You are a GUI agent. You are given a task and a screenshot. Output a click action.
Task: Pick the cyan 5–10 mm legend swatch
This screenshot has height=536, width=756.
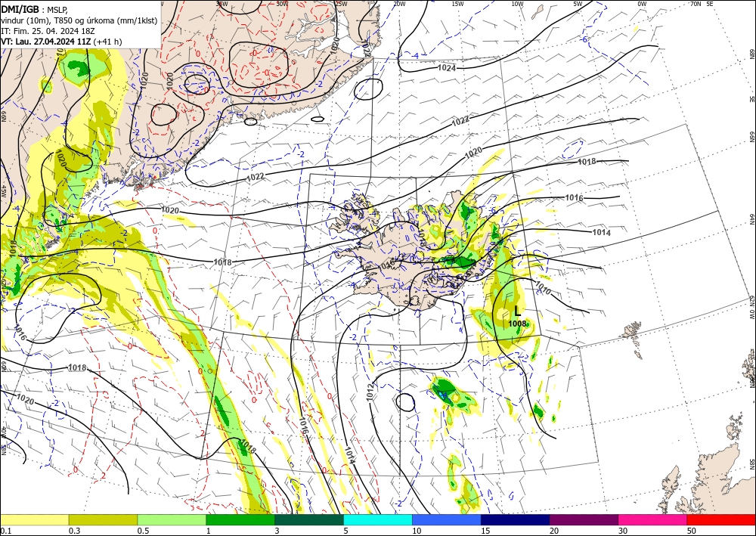(378, 519)
